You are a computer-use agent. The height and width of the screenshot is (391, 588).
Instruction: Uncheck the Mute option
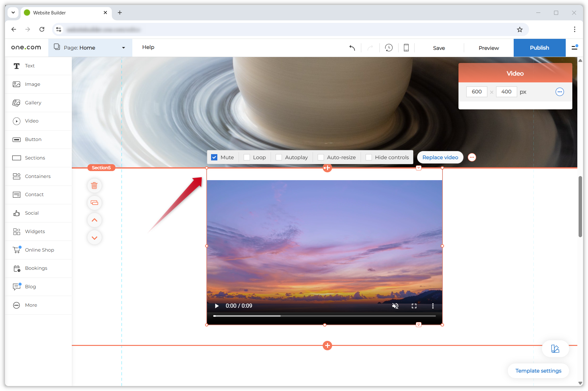click(214, 157)
